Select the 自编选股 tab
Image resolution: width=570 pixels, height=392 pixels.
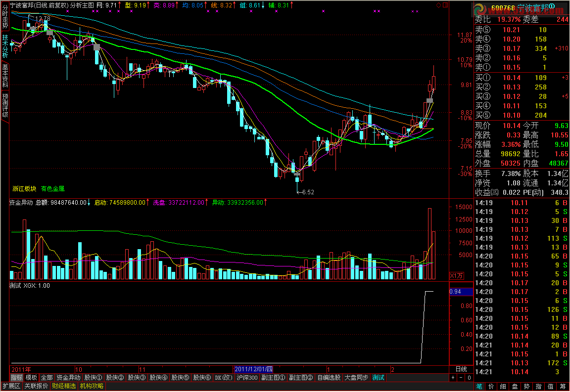(329, 378)
